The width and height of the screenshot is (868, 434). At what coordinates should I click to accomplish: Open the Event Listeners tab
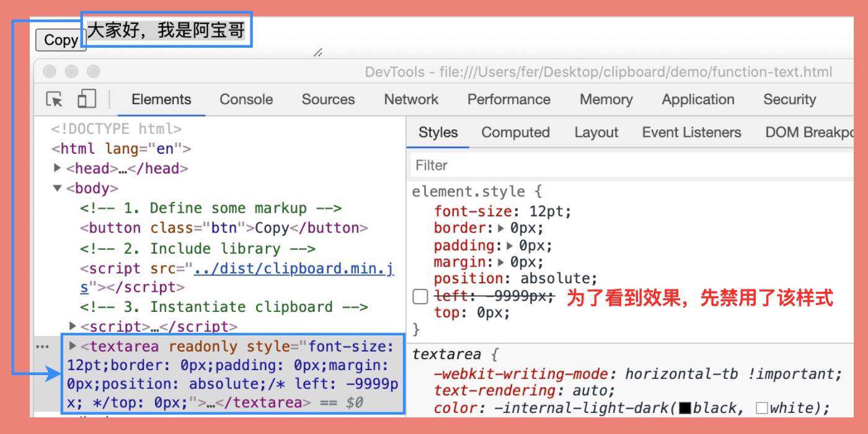[691, 132]
